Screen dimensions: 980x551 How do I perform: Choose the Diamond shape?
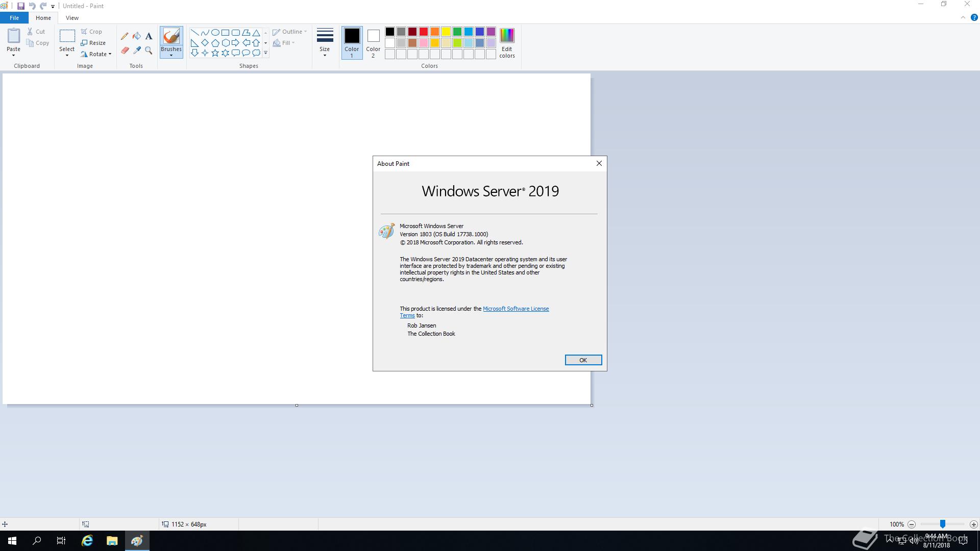pos(205,42)
